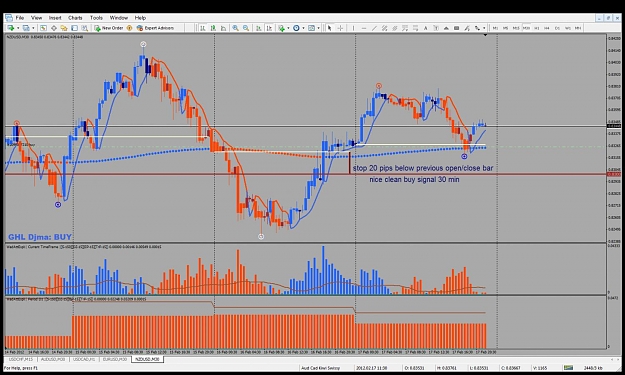Select the arrows drawing tool

(x=477, y=28)
